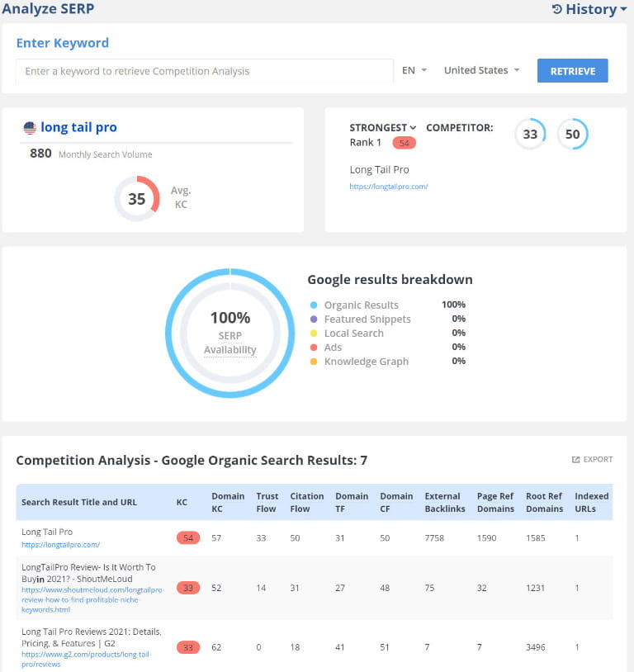The width and height of the screenshot is (634, 672).
Task: Select the competitor score circle showing 33
Action: [x=529, y=134]
